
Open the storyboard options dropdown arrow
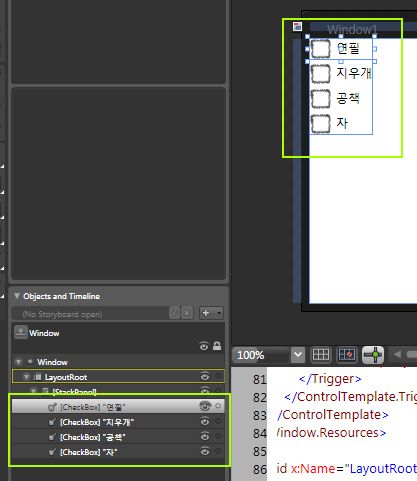219,313
